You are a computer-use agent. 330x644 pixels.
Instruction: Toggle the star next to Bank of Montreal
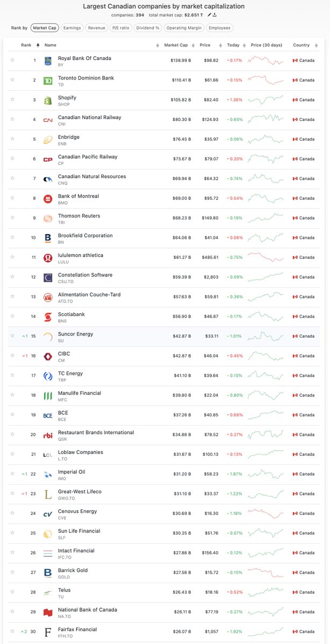click(12, 199)
